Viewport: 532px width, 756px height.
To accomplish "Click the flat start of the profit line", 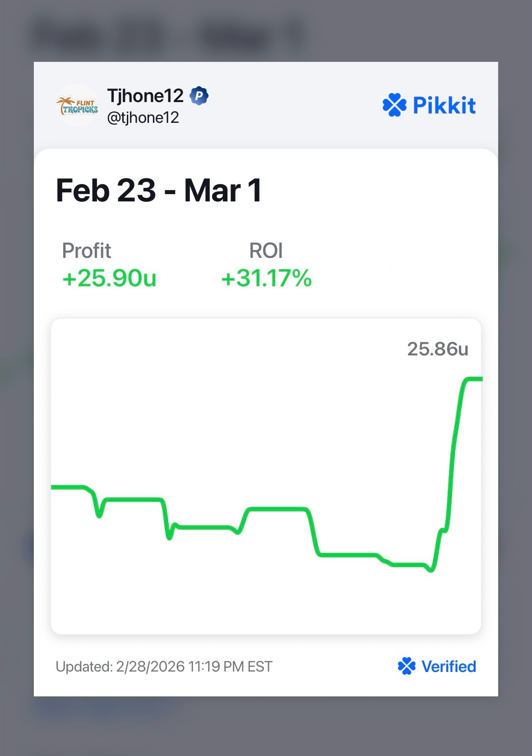I will [x=68, y=487].
